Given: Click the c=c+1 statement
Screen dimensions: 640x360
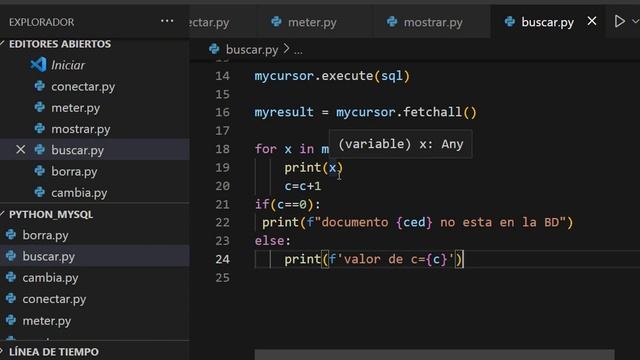Looking at the screenshot, I should (302, 186).
